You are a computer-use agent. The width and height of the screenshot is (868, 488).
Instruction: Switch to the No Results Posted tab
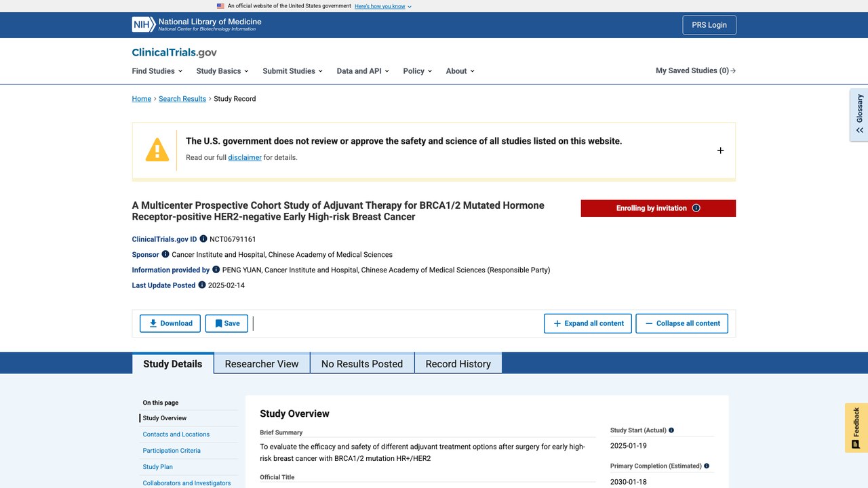362,363
